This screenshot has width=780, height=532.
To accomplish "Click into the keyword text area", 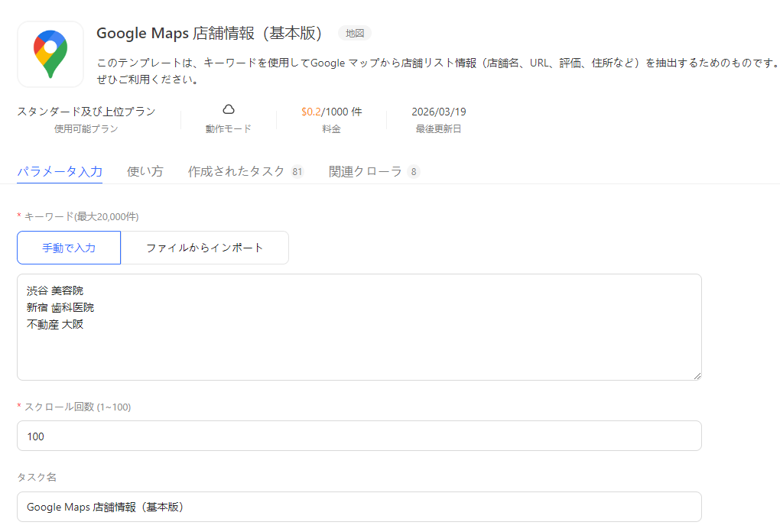I will (x=358, y=336).
